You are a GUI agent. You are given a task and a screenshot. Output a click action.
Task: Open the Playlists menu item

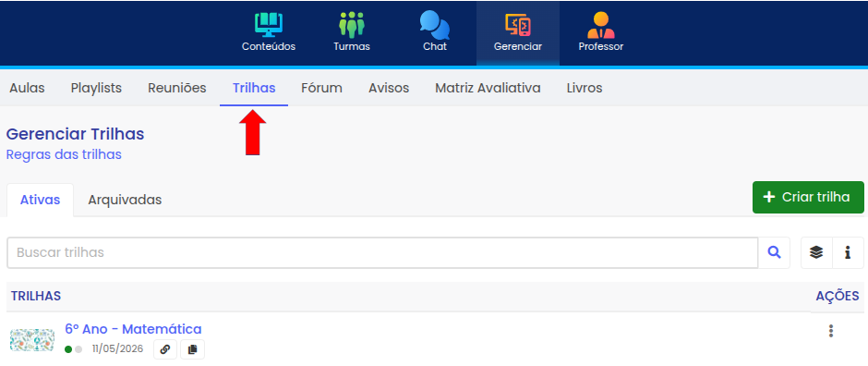tap(96, 88)
